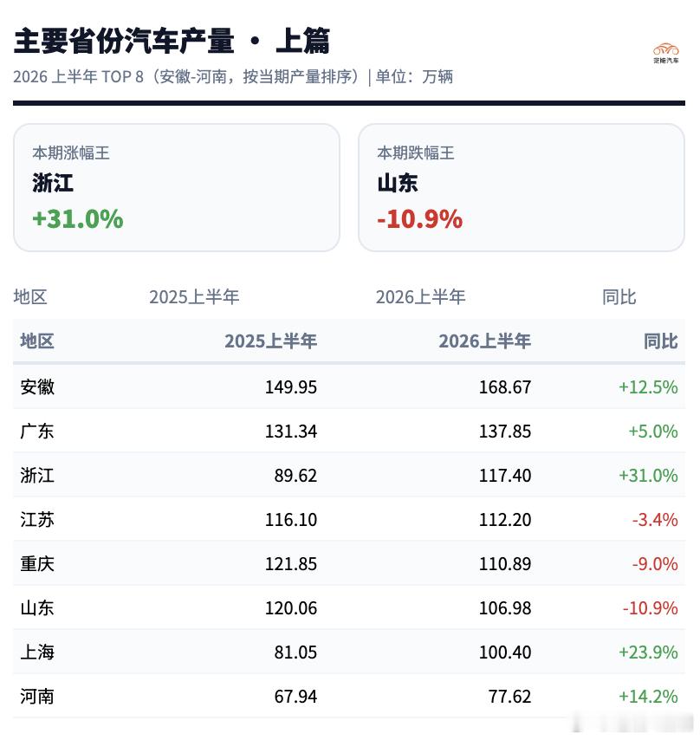The image size is (700, 740).
Task: Click the bold 地区 column header
Action: pos(37,341)
